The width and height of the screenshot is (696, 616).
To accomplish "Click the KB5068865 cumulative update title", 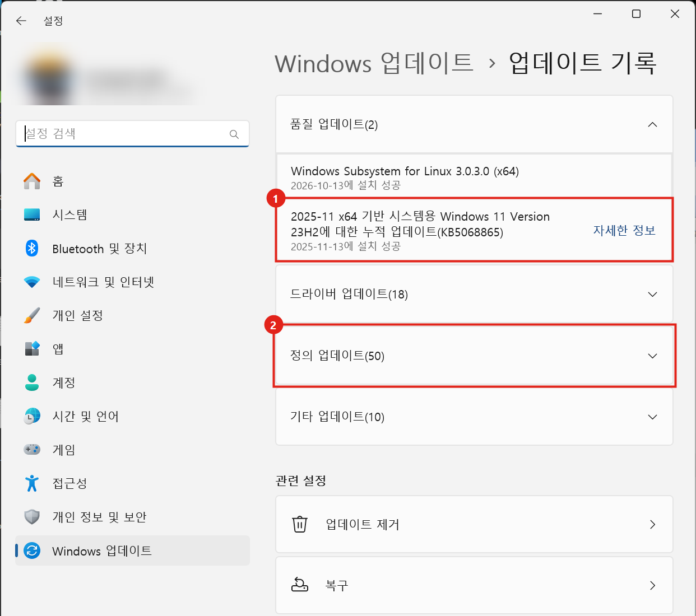I will point(420,224).
